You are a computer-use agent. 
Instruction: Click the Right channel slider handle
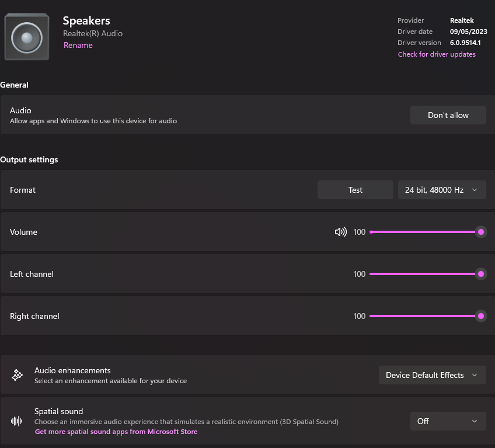(x=481, y=316)
